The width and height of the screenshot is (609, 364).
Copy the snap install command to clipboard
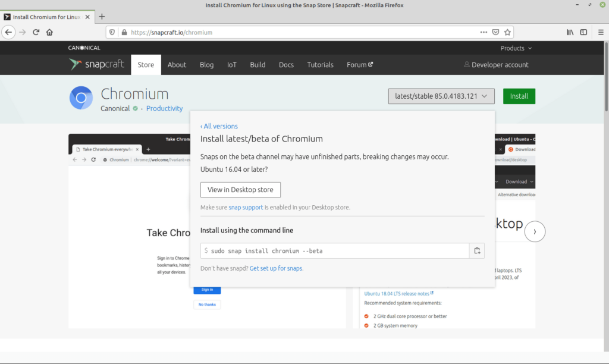[x=476, y=250]
